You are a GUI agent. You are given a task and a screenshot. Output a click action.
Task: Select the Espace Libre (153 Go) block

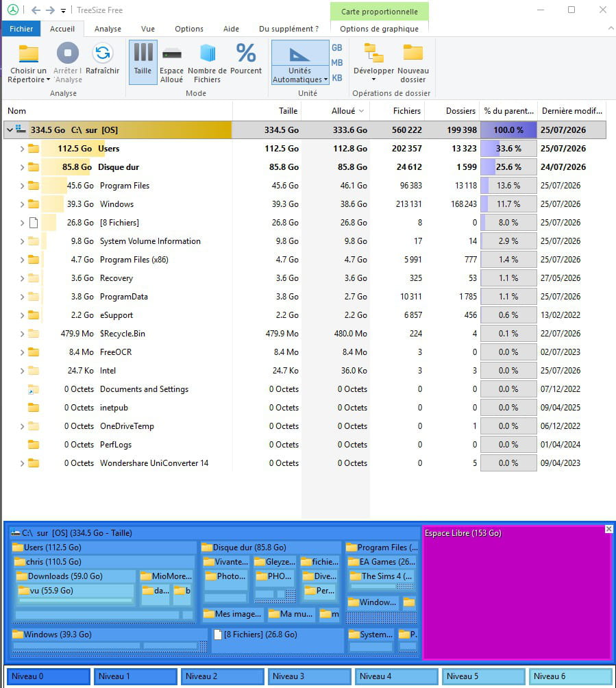pos(517,592)
